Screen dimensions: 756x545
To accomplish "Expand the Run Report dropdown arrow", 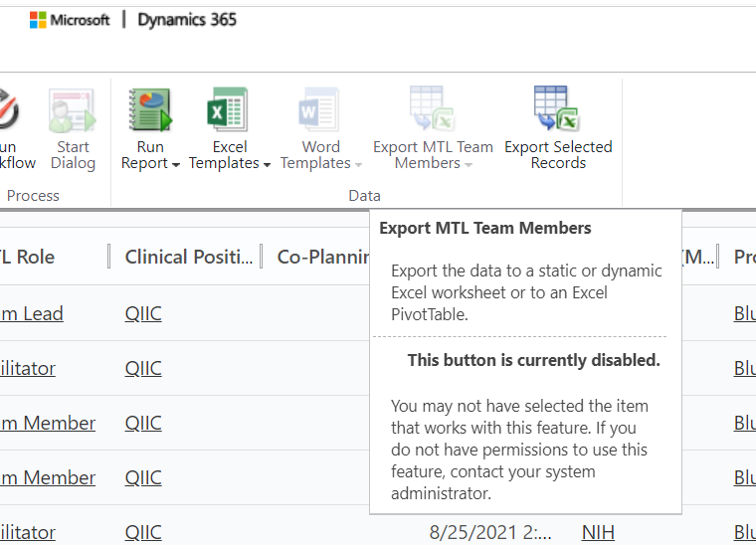I will pyautogui.click(x=176, y=165).
